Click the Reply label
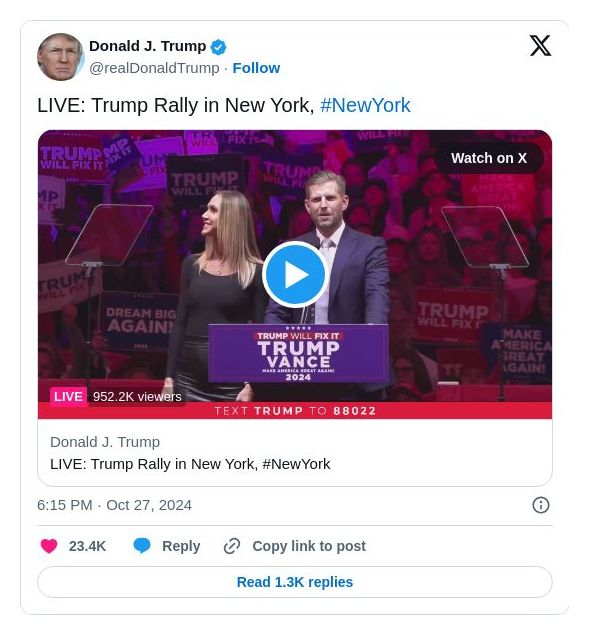 [181, 546]
